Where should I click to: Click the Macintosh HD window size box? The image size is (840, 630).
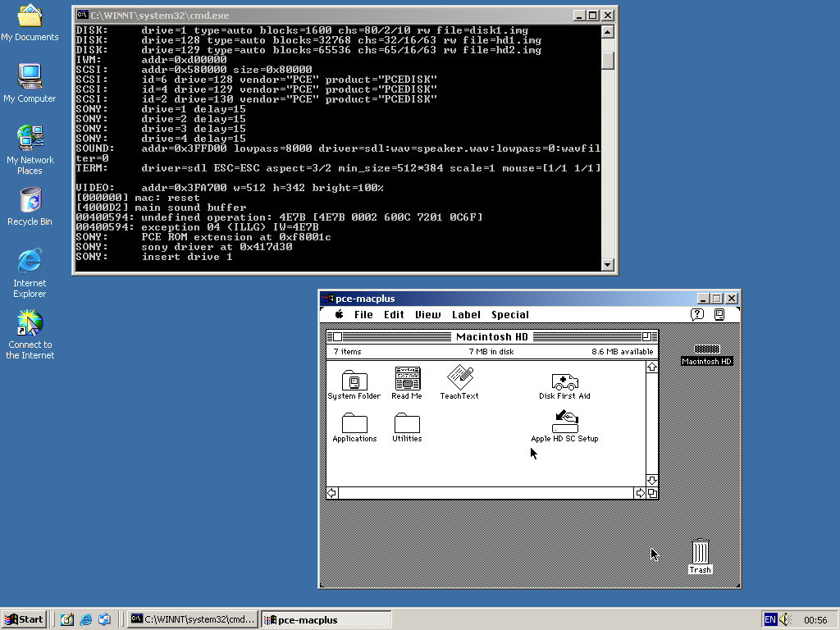pyautogui.click(x=652, y=493)
